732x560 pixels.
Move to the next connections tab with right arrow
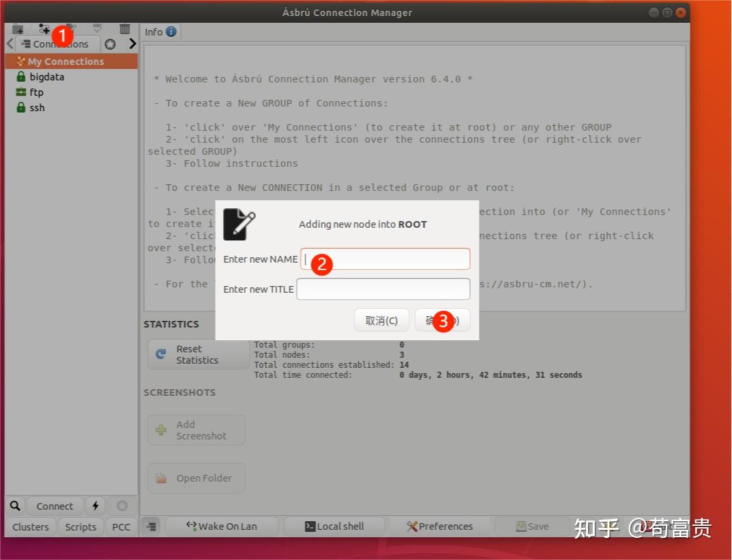tap(133, 44)
